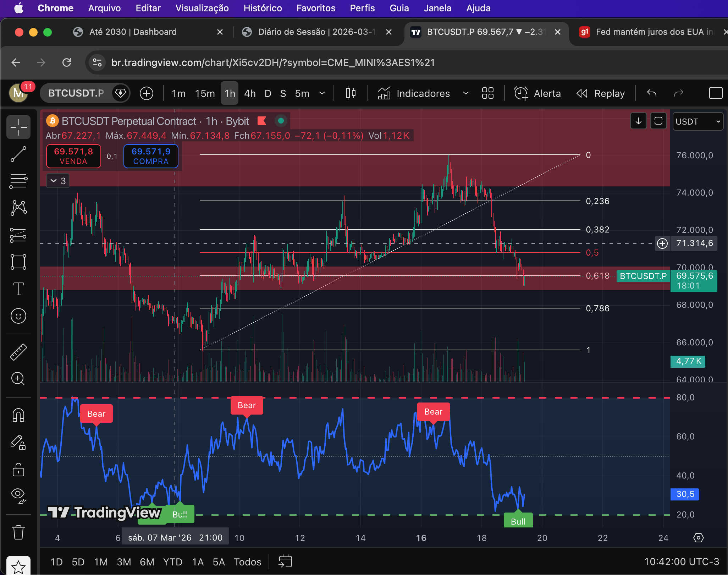The height and width of the screenshot is (575, 728).
Task: Select the 4h timeframe
Action: click(250, 93)
